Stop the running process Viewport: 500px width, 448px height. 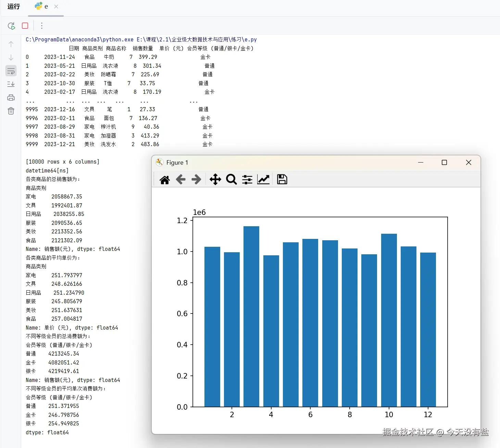click(x=25, y=26)
